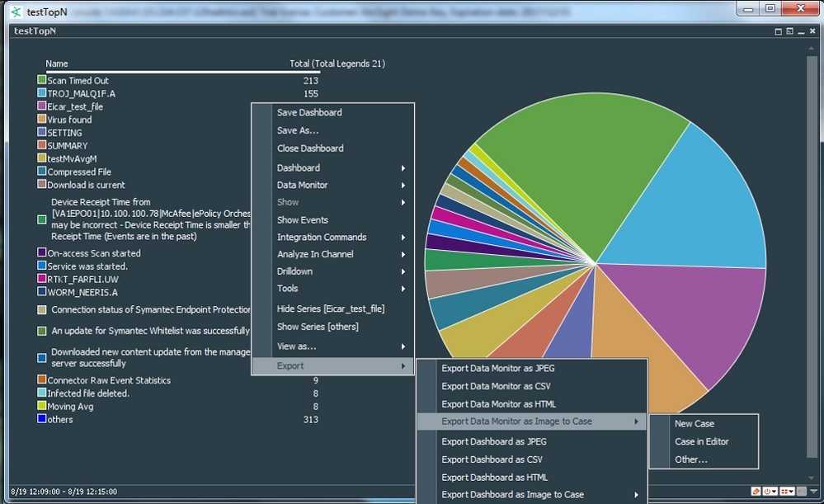Select Export Data Monitor as JPEG
The height and width of the screenshot is (504, 824).
[x=532, y=369]
